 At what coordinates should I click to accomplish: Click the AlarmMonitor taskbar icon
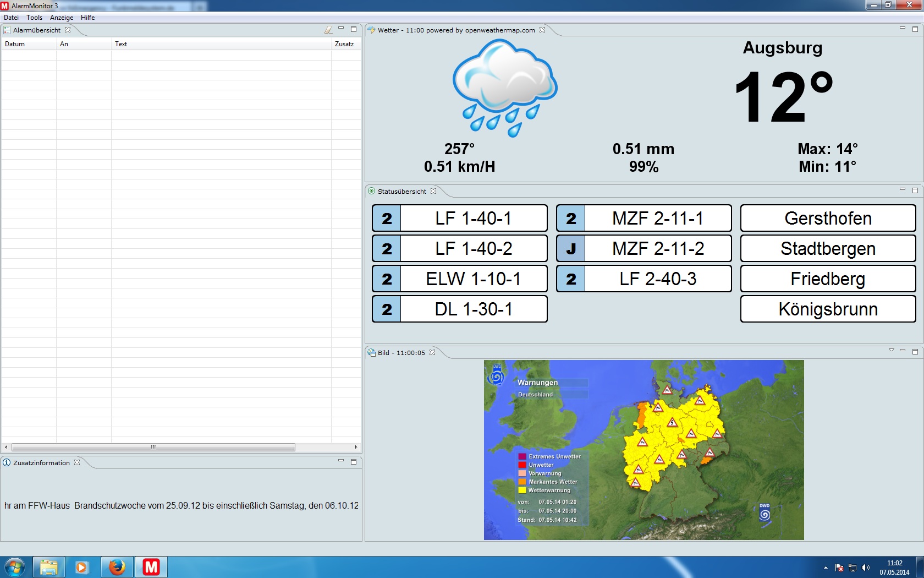tap(151, 566)
